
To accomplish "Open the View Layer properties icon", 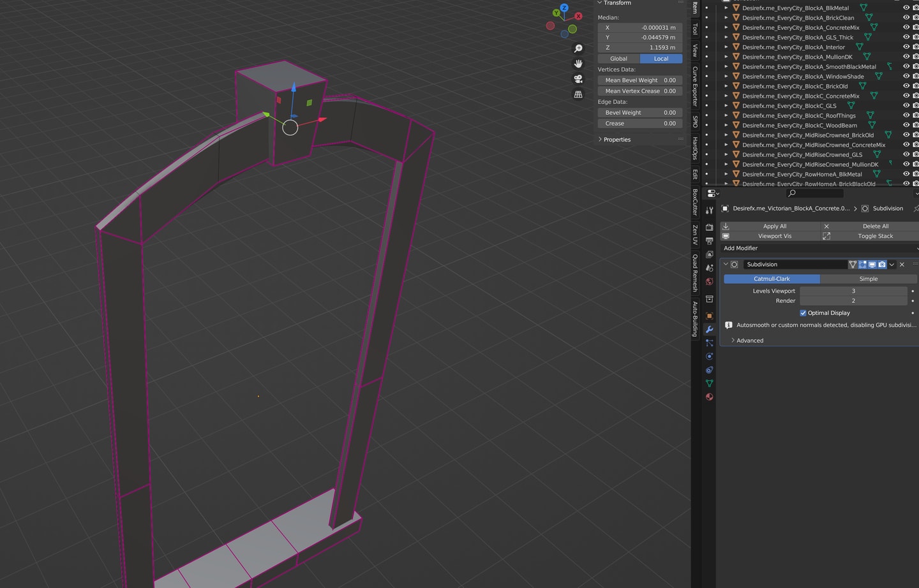I will click(709, 254).
